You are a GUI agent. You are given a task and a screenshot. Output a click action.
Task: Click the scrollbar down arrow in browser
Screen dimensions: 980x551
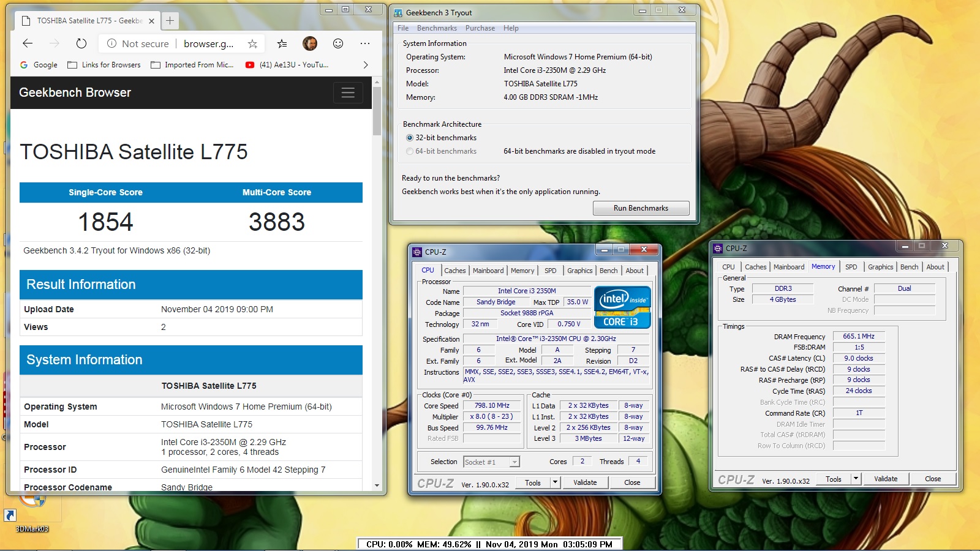[377, 485]
